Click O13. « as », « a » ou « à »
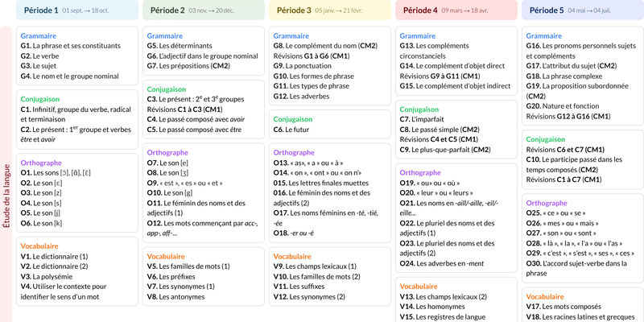 coord(308,163)
